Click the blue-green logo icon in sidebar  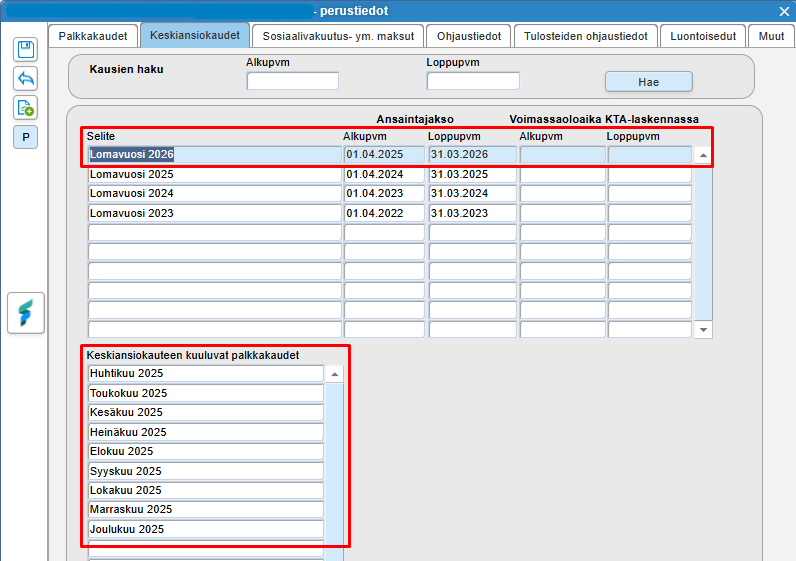pyautogui.click(x=25, y=313)
